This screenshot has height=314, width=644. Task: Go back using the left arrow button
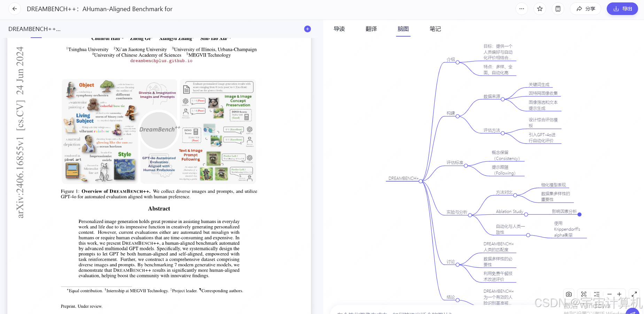pyautogui.click(x=14, y=9)
